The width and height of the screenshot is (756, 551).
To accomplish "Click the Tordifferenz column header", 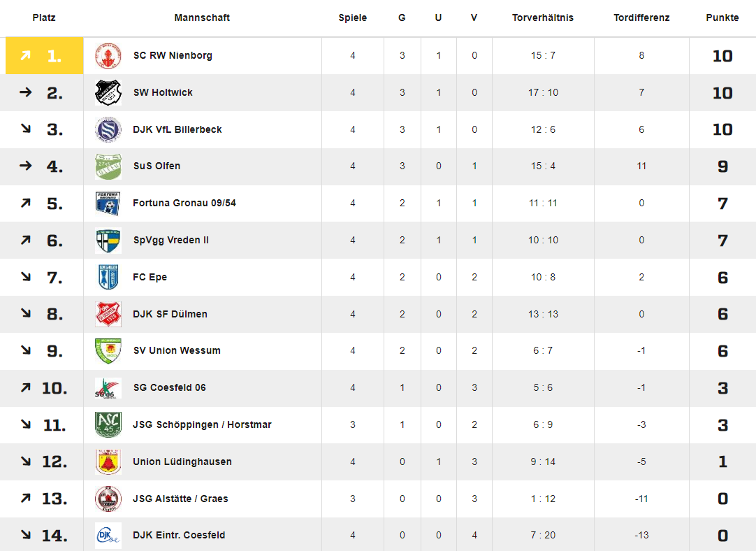I will click(x=641, y=18).
